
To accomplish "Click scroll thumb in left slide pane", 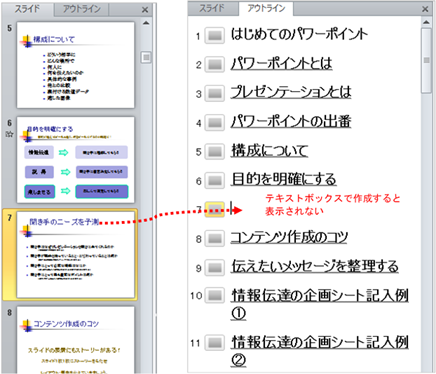I will (146, 57).
